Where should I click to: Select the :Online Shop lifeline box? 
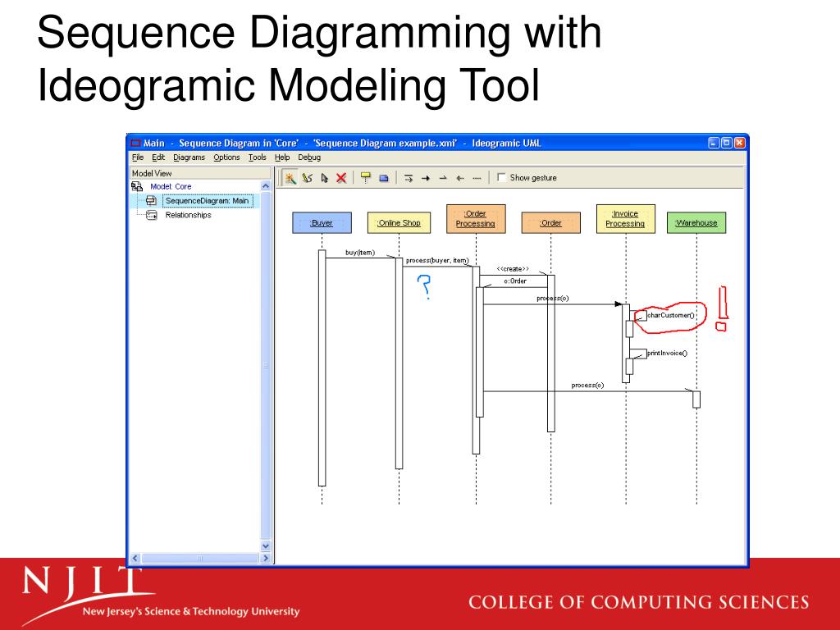click(x=399, y=223)
